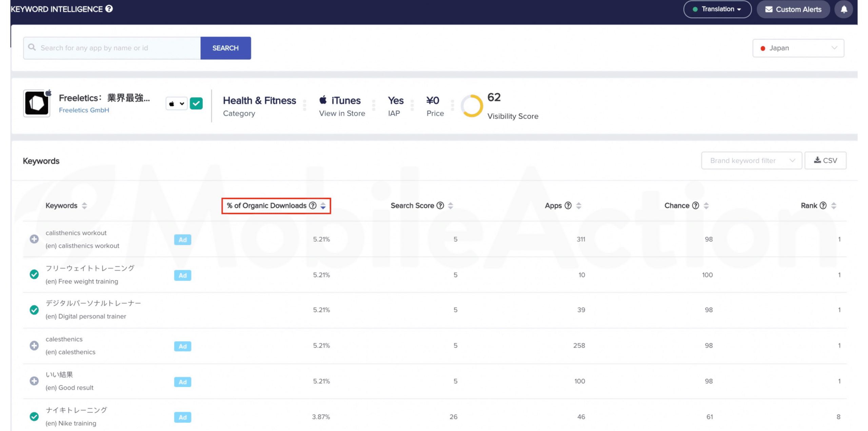Viewport: 868px width, 431px height.
Task: Open the Japan country dropdown
Action: pos(798,48)
